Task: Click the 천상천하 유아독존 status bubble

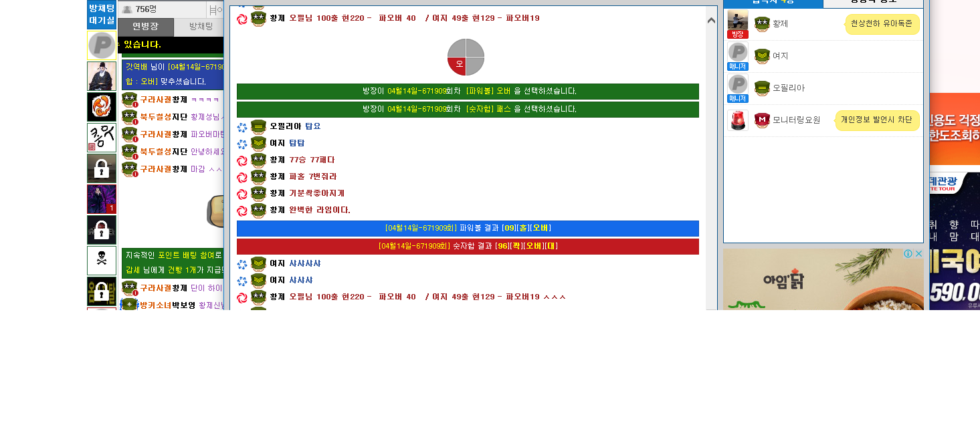Action: (882, 24)
